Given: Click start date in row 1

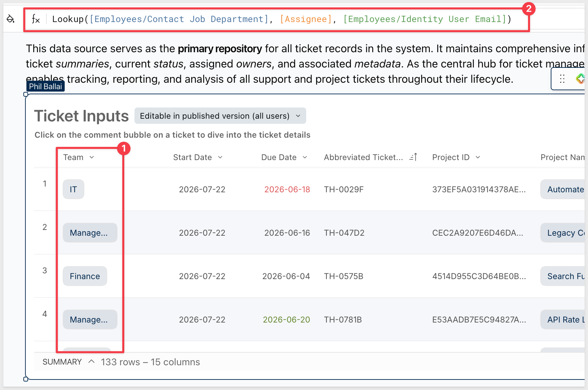Looking at the screenshot, I should point(202,189).
